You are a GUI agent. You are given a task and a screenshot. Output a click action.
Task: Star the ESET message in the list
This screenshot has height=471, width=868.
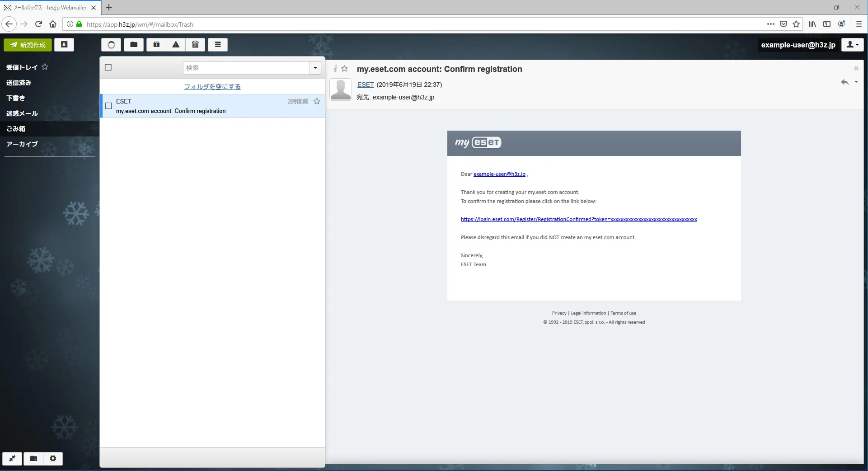click(x=317, y=101)
